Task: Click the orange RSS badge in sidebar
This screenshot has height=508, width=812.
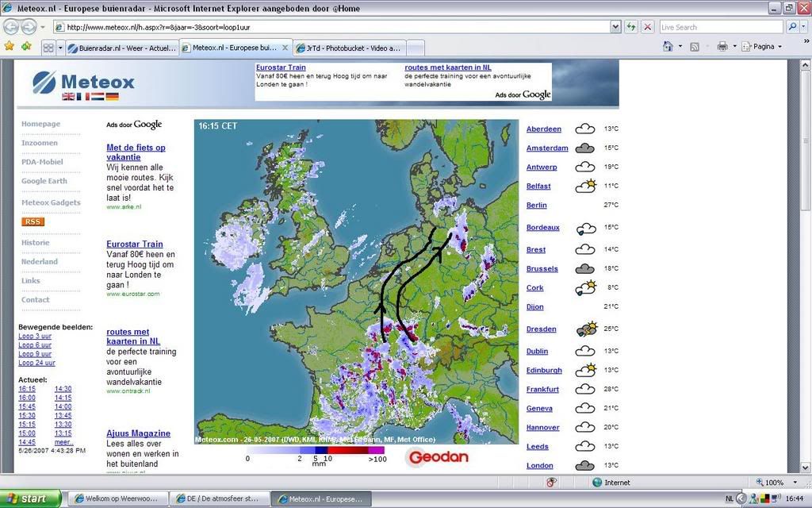Action: pyautogui.click(x=33, y=222)
